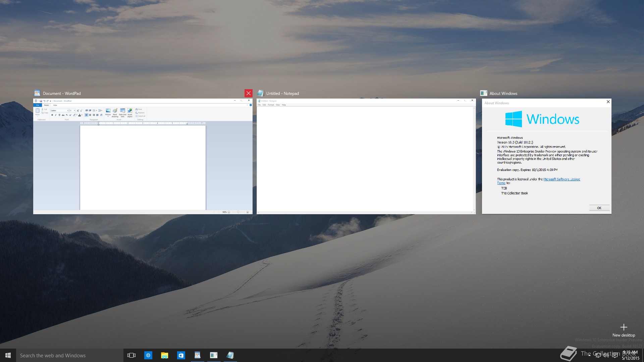
Task: Open the Action Center notifications icon
Action: pyautogui.click(x=615, y=356)
